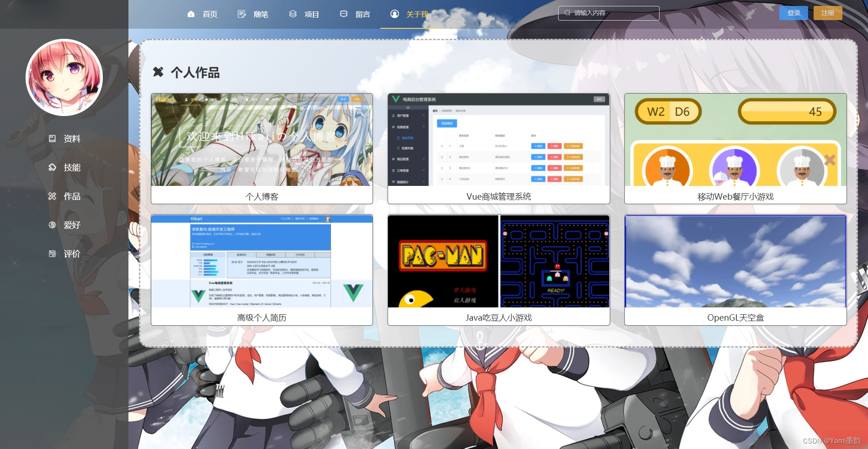Click the OpenGL天空盒 caption text

[735, 317]
